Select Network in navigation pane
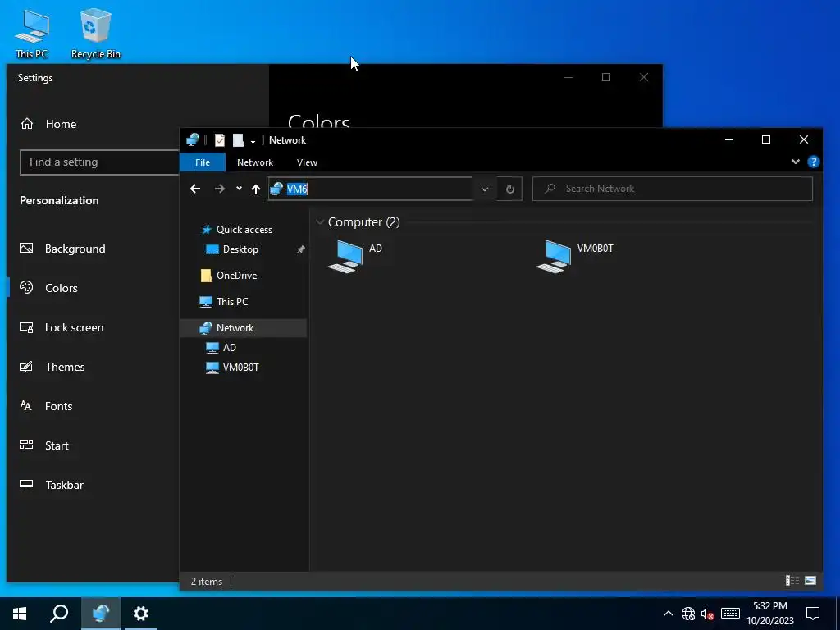The height and width of the screenshot is (630, 840). 244,328
